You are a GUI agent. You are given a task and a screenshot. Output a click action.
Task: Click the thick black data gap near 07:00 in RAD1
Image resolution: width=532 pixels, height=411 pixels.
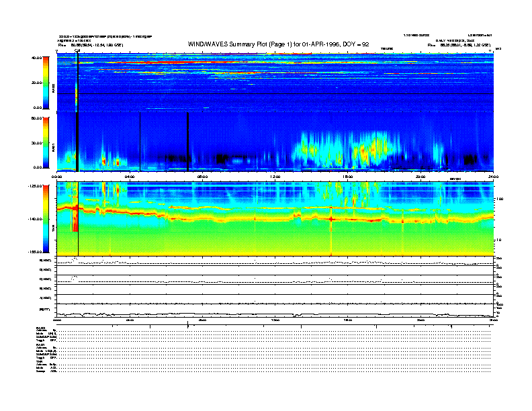(187, 142)
